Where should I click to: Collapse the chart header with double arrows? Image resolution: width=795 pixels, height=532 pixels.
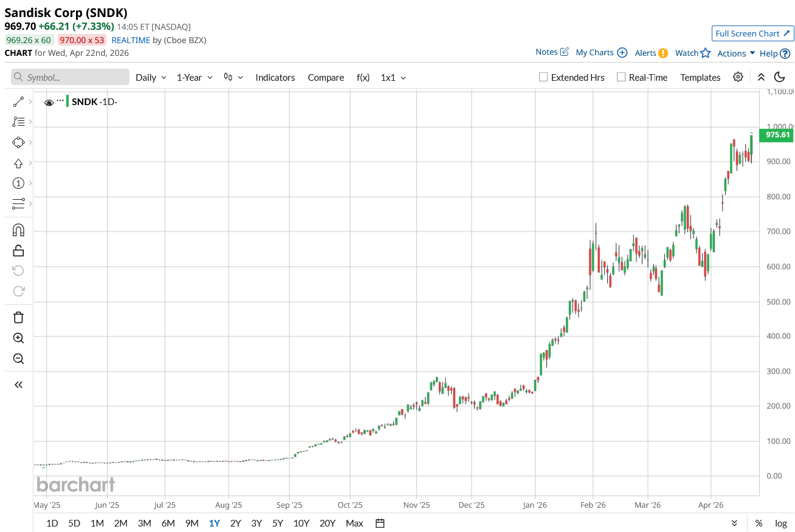pos(761,77)
